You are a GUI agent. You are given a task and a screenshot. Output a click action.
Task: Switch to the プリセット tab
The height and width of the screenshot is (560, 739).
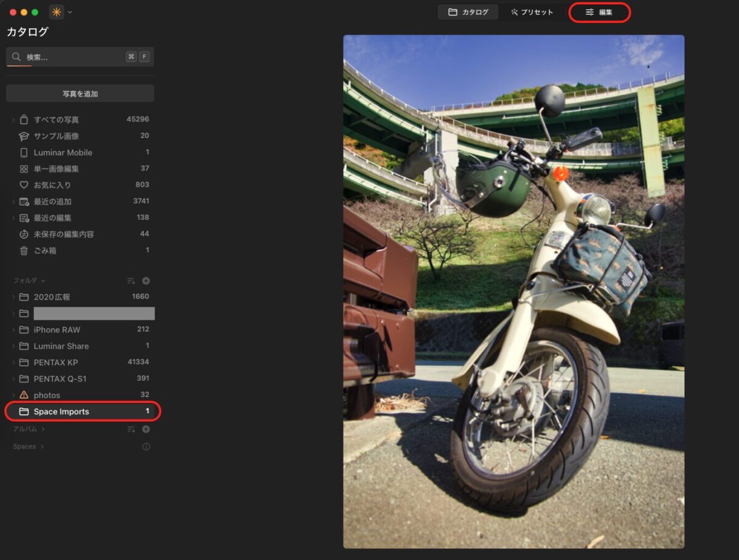coord(532,12)
